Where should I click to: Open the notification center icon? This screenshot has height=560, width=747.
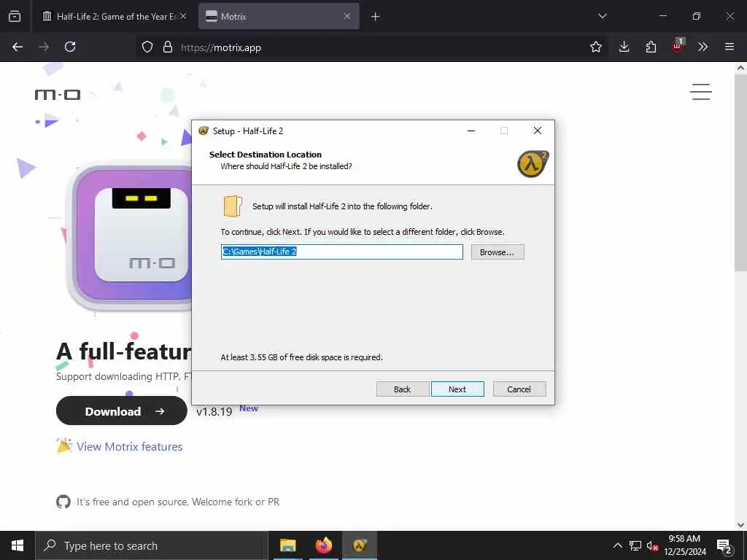click(x=724, y=547)
